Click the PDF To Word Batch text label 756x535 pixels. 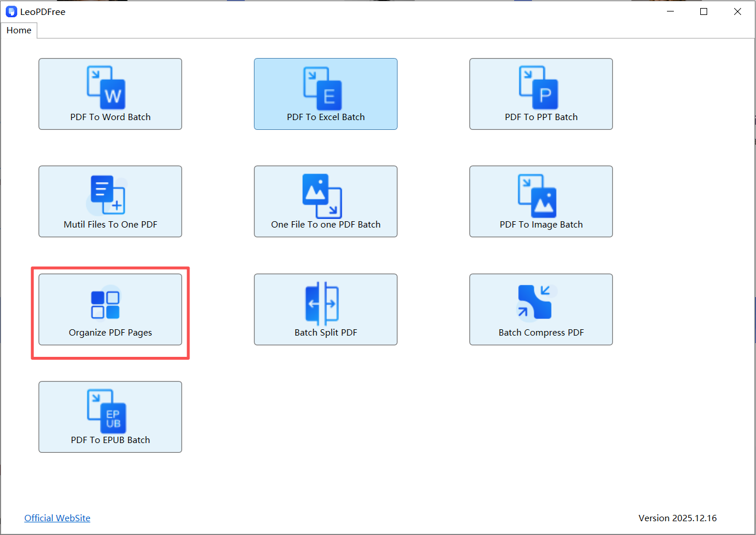coord(110,117)
